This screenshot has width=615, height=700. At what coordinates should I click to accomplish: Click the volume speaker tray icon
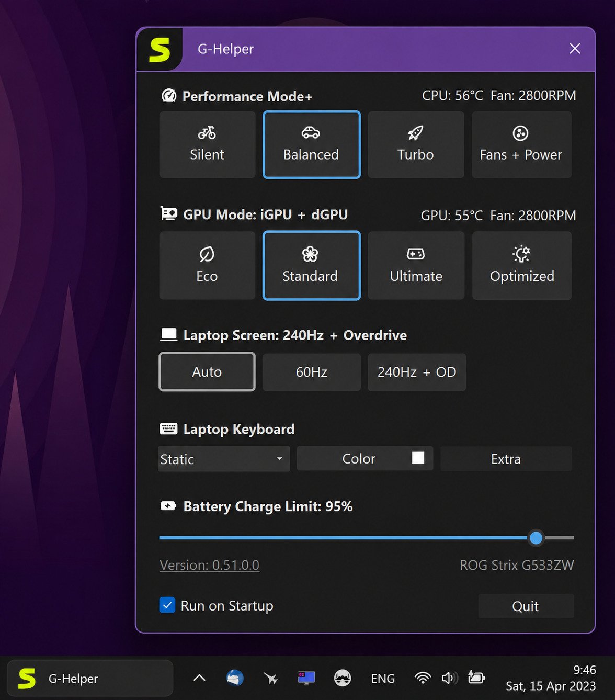[449, 678]
